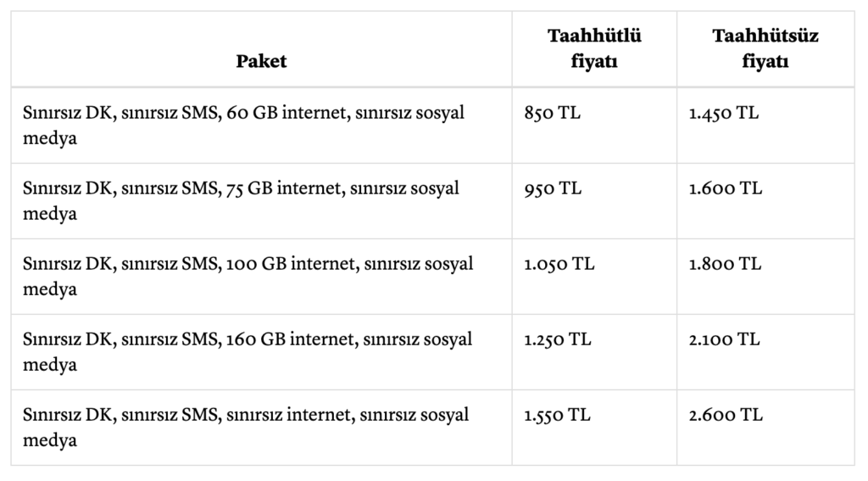Viewport: 868px width, 481px height.
Task: Select the 950 TL price cell
Action: 553,188
